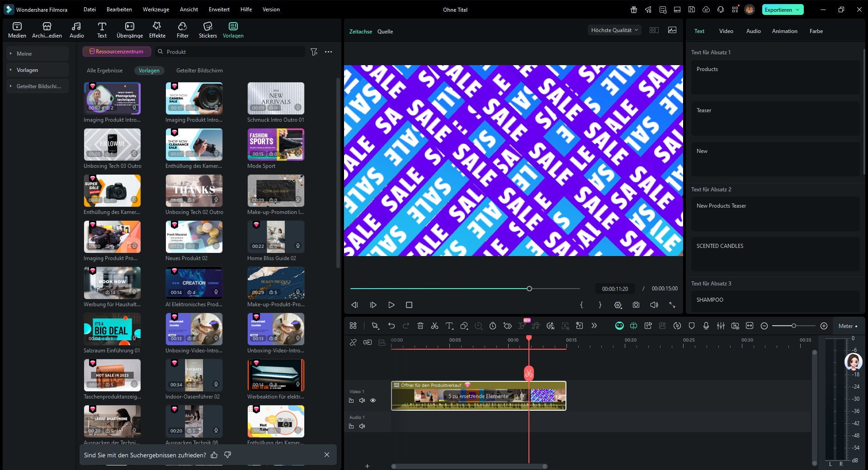Open the Effekte panel
Viewport: 868px width, 470px height.
pyautogui.click(x=157, y=30)
